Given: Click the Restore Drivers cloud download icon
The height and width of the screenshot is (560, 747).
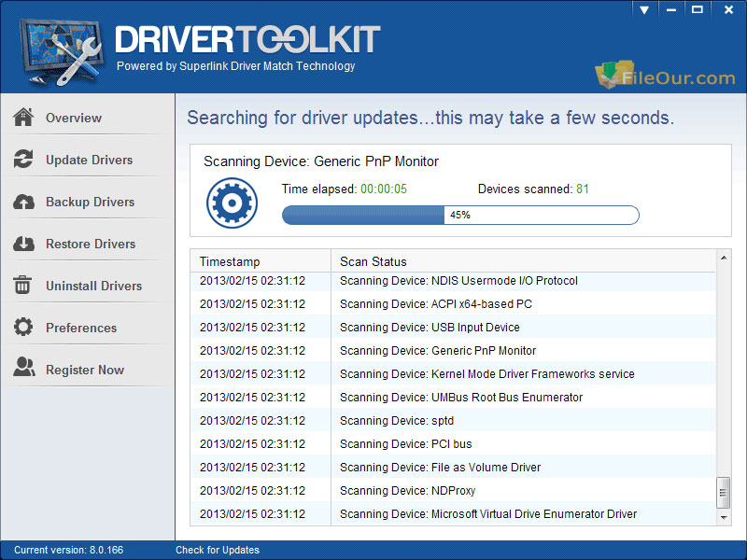Looking at the screenshot, I should coord(23,244).
